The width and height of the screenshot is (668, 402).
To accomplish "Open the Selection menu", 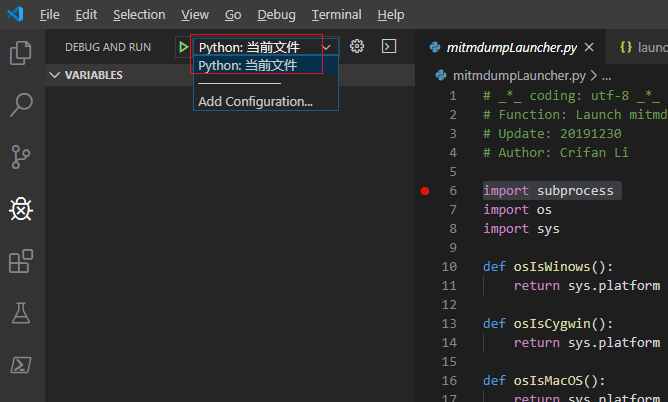I will pyautogui.click(x=139, y=15).
